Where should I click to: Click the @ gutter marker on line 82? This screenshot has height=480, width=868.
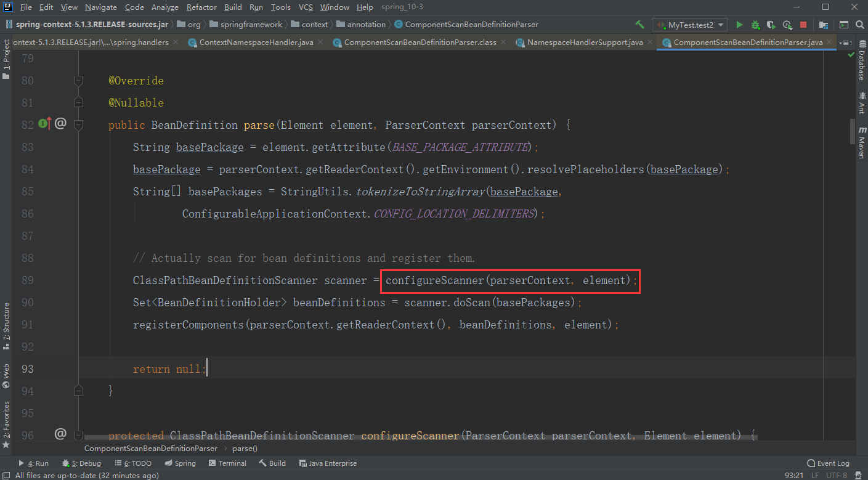(60, 124)
